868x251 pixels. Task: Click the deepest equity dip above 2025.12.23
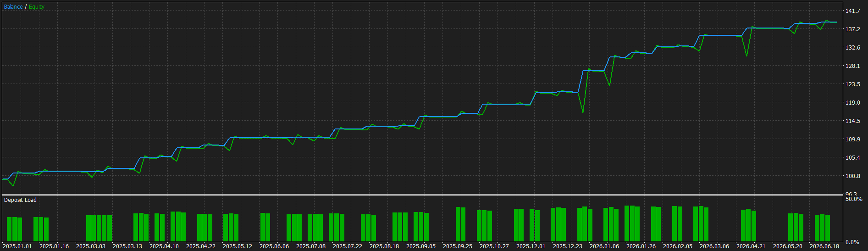pos(583,112)
